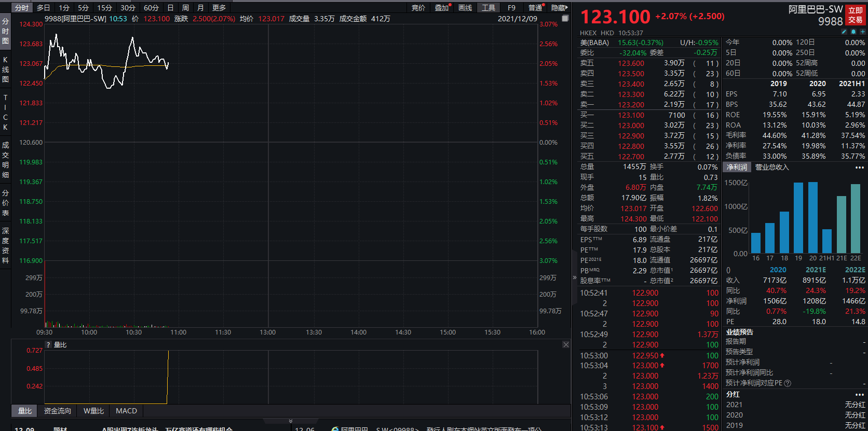Open the 分红 section ellipsis menu
This screenshot has width=868, height=431.
click(x=860, y=394)
